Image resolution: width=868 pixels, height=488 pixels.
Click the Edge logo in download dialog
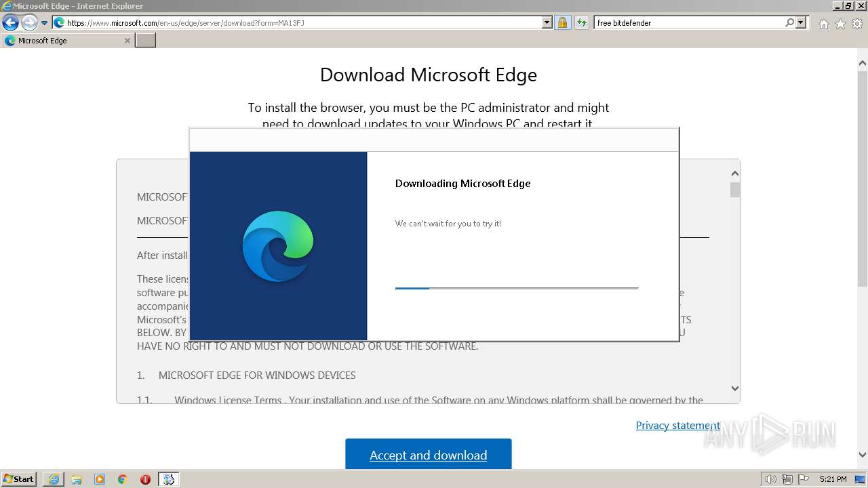[x=278, y=246]
